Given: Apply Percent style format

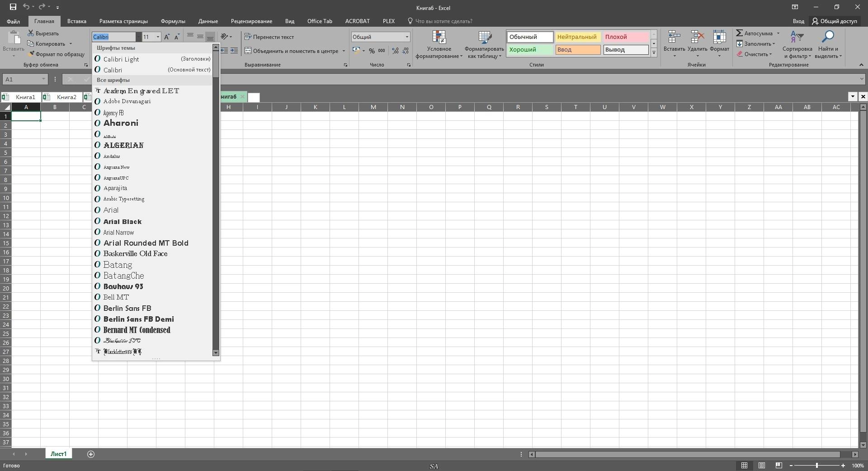Looking at the screenshot, I should tap(372, 51).
